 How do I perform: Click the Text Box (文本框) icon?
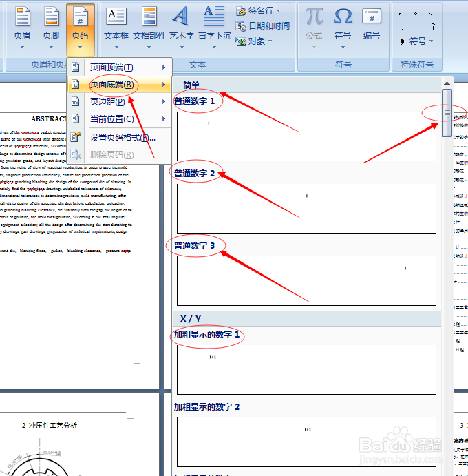[x=116, y=17]
